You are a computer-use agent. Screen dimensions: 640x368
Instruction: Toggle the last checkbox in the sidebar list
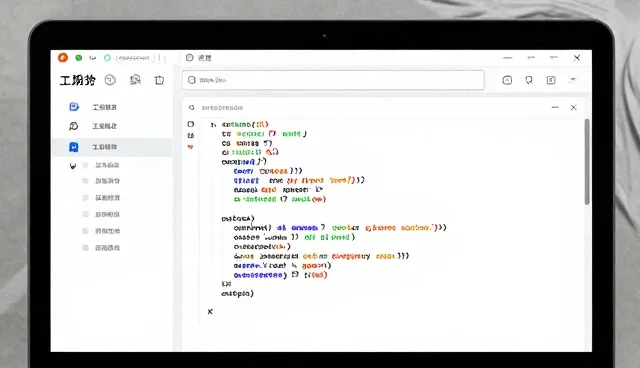(x=85, y=248)
